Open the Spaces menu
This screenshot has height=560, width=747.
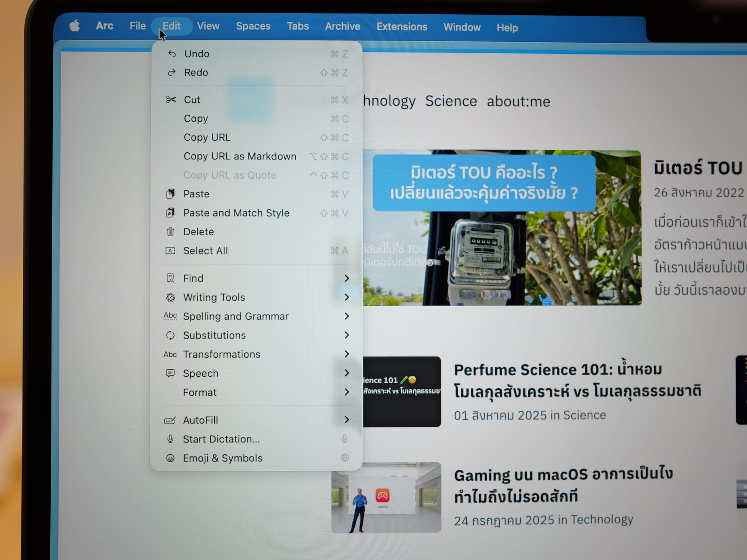(253, 27)
